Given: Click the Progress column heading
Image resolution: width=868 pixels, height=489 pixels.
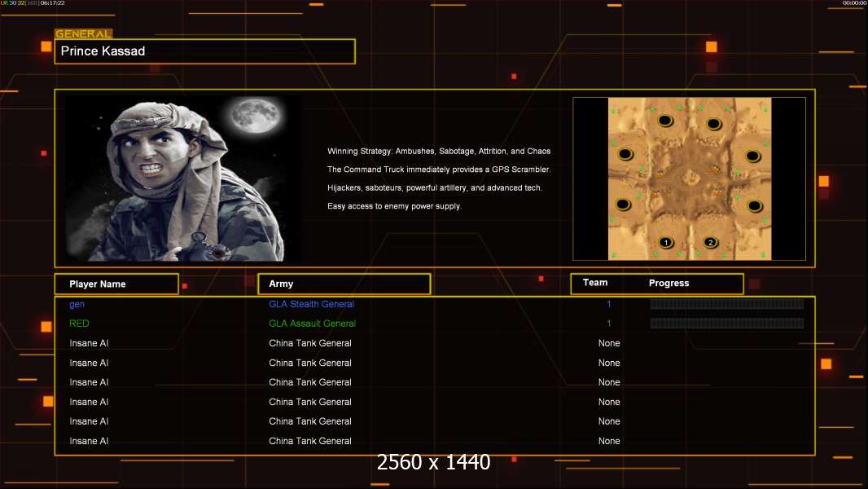Looking at the screenshot, I should (x=669, y=283).
